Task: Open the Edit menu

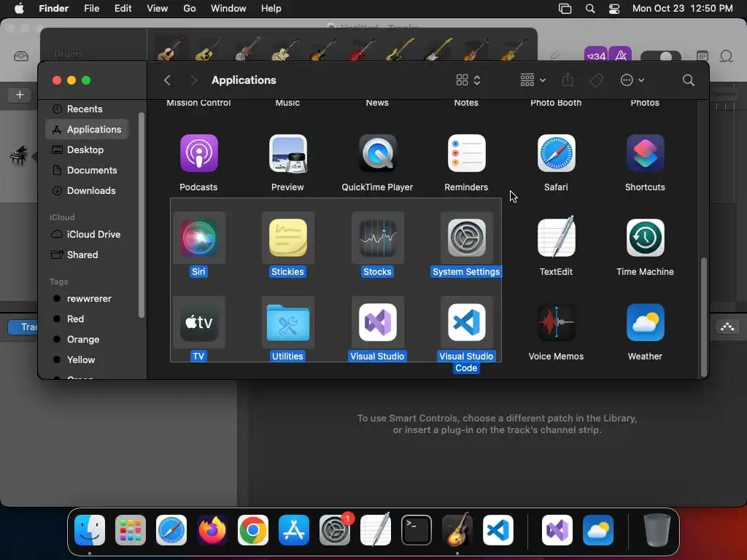Action: (x=123, y=9)
